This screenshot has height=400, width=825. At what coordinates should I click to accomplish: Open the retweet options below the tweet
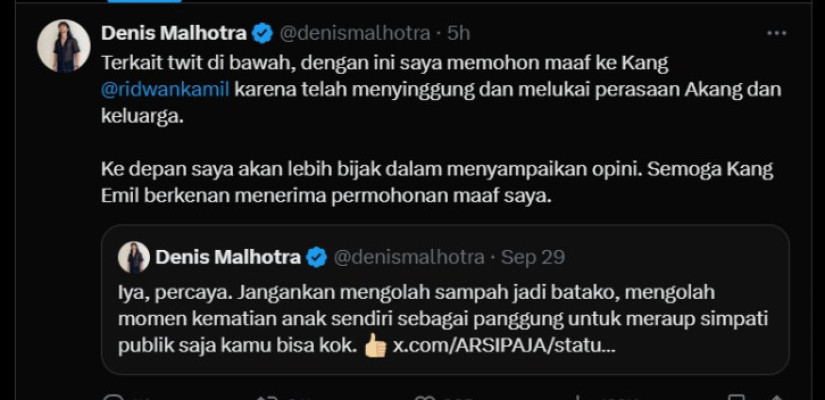pos(262,396)
